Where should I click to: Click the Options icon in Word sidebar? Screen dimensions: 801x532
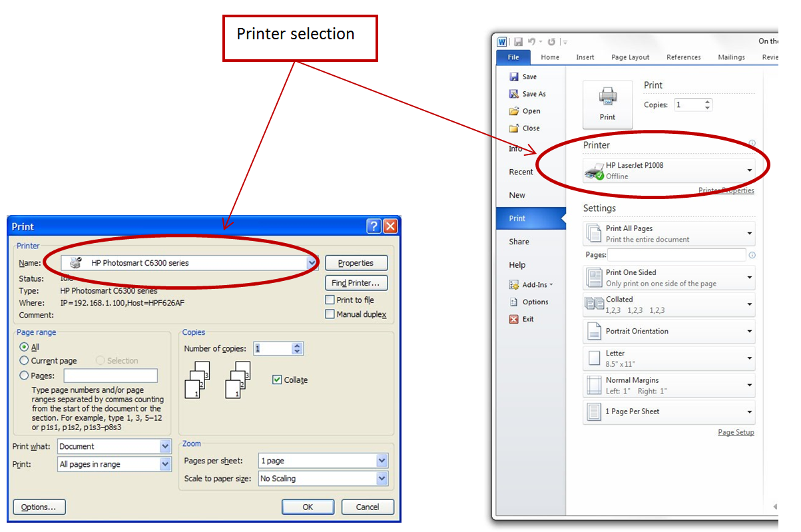tap(514, 302)
